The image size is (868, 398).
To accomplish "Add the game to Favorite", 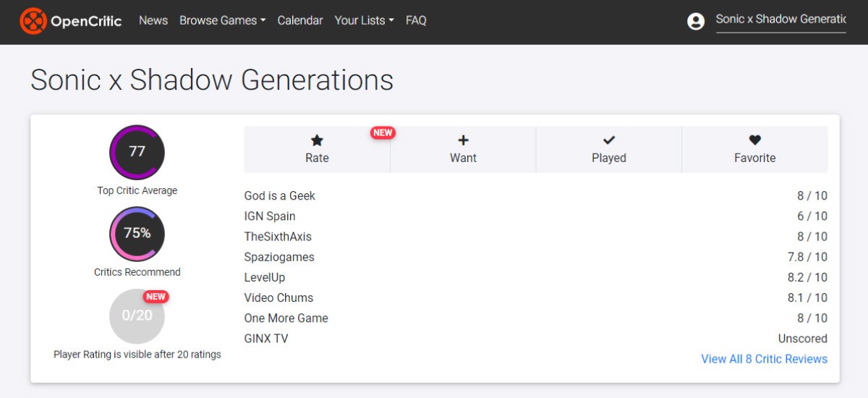I will click(755, 150).
